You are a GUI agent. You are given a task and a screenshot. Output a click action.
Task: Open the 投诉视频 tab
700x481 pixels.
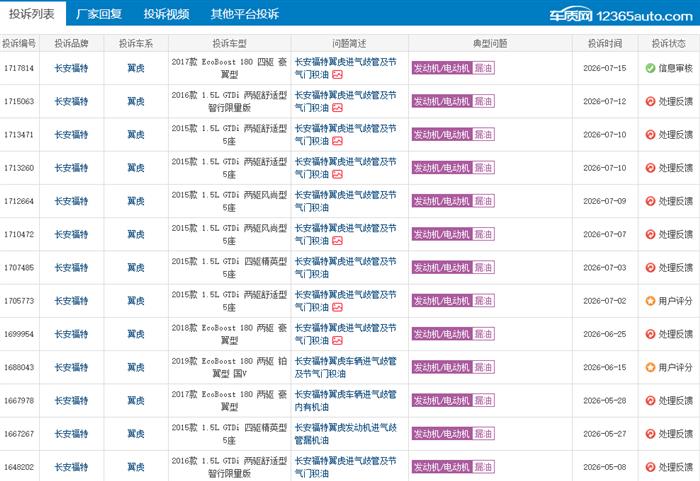click(167, 14)
